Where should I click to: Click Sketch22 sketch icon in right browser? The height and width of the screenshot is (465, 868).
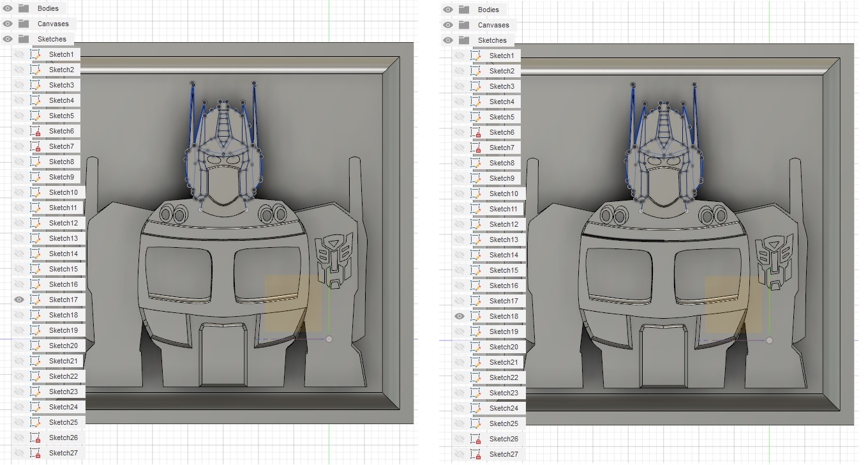(476, 377)
